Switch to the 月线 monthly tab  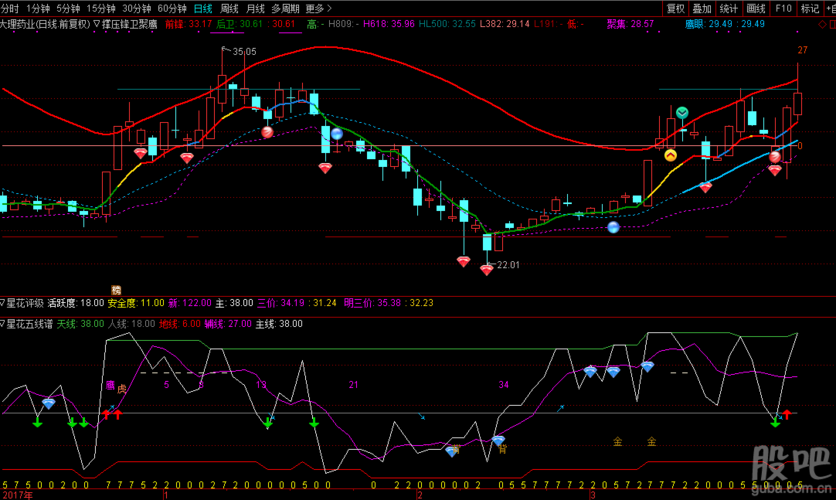[x=255, y=9]
